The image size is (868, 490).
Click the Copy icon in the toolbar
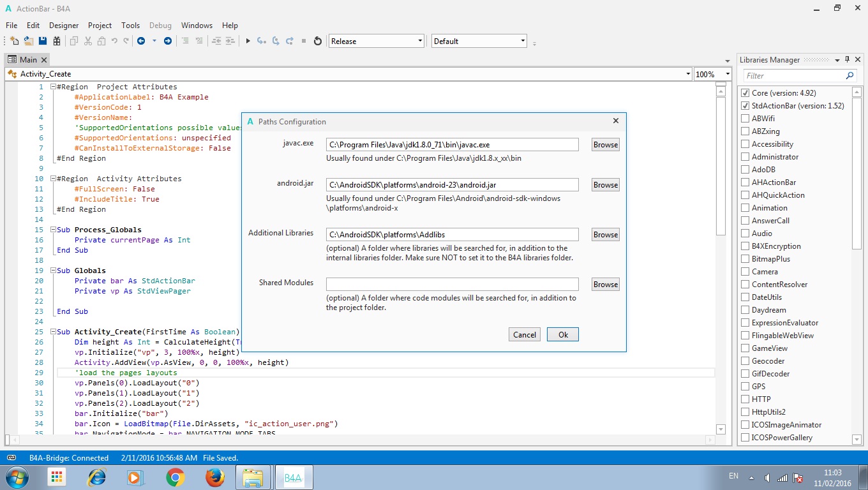point(74,41)
